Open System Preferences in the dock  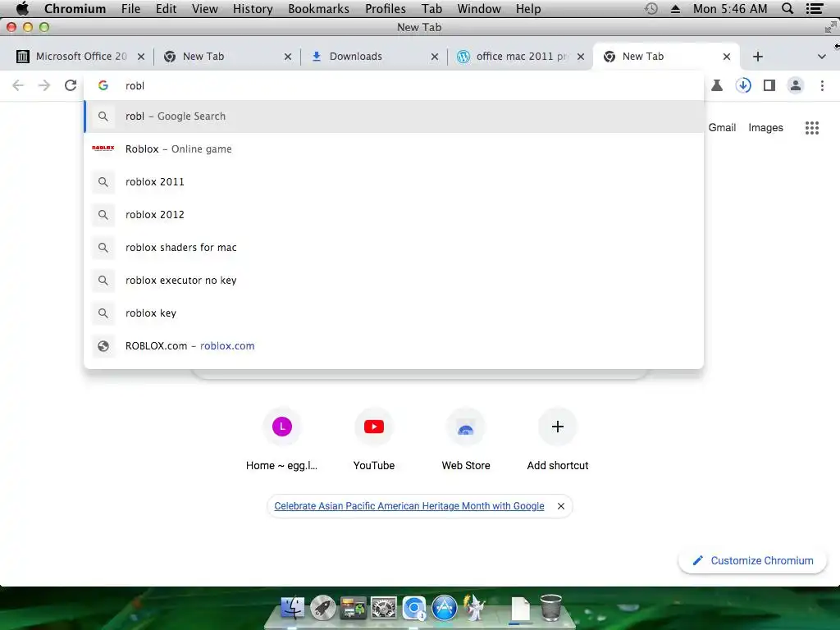384,608
